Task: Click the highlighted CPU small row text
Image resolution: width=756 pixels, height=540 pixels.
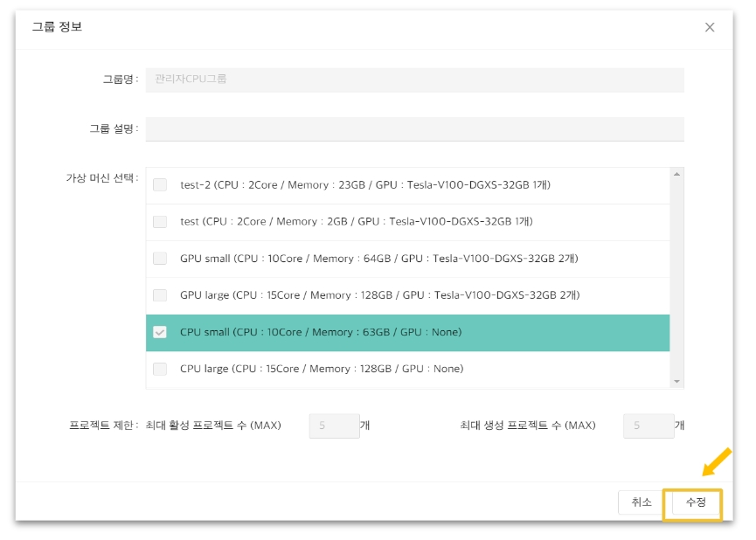Action: point(321,332)
